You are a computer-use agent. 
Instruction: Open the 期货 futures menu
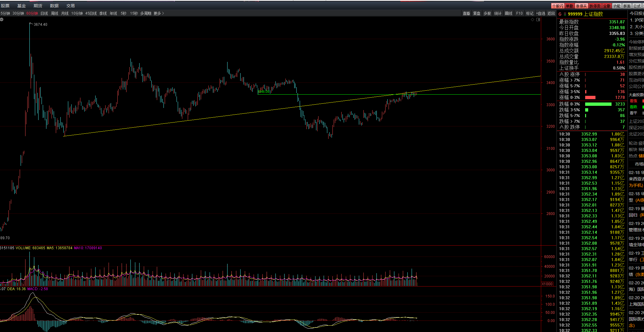pos(38,6)
